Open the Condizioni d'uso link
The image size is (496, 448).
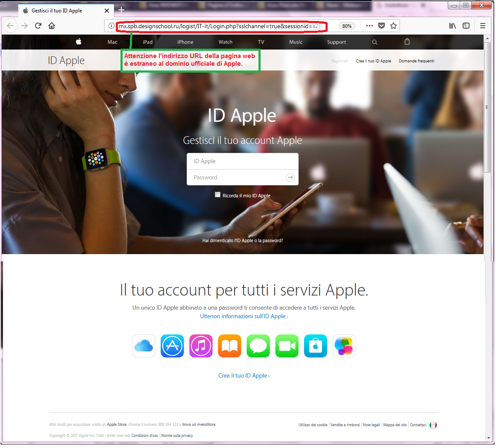click(145, 436)
